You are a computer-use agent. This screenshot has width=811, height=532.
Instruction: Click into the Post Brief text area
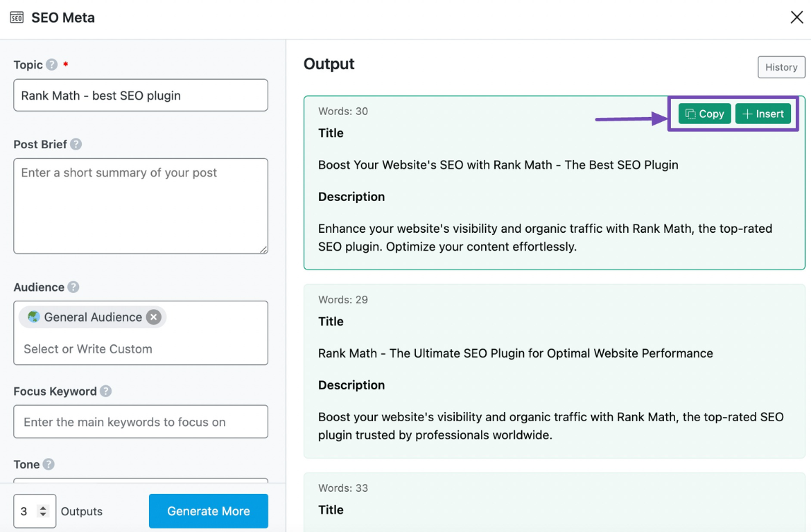[x=140, y=206]
